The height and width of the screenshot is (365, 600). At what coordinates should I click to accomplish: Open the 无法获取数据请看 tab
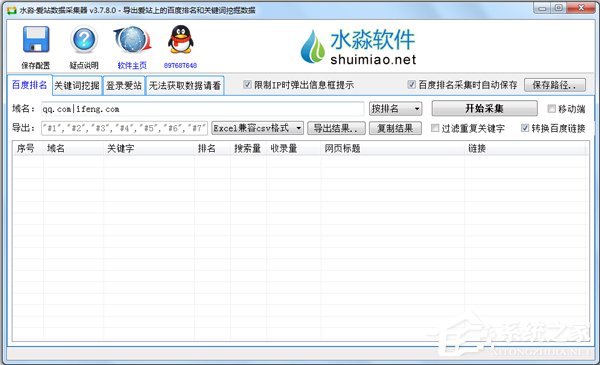(x=185, y=85)
